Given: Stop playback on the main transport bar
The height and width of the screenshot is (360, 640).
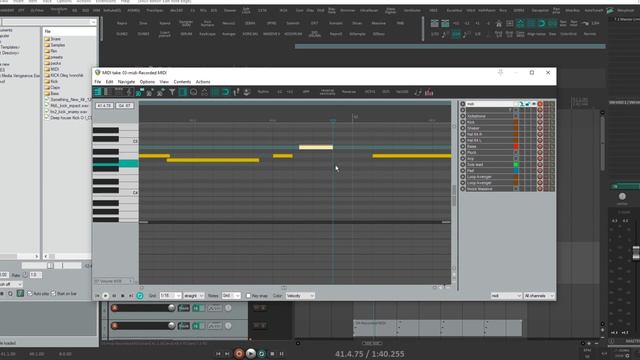Looking at the screenshot, I should pyautogui.click(x=272, y=353).
